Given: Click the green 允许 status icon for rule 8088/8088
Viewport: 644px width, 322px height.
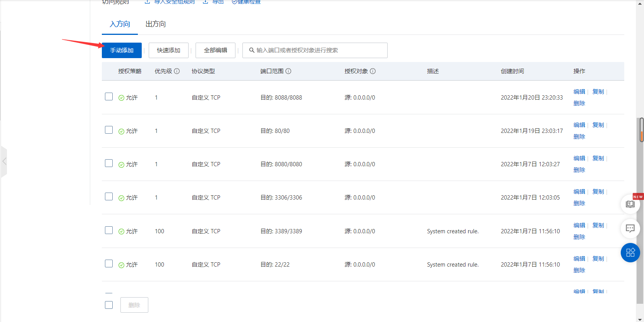Looking at the screenshot, I should pos(121,98).
